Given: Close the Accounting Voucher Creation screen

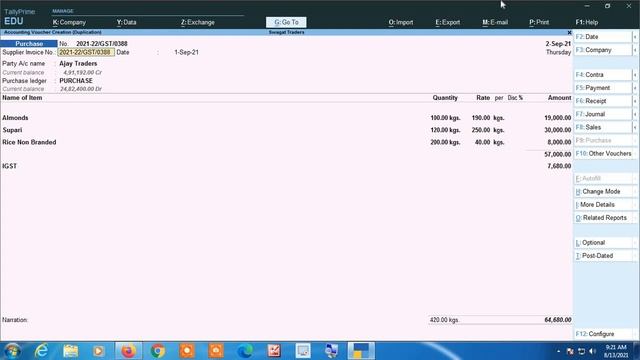Looking at the screenshot, I should click(x=569, y=32).
